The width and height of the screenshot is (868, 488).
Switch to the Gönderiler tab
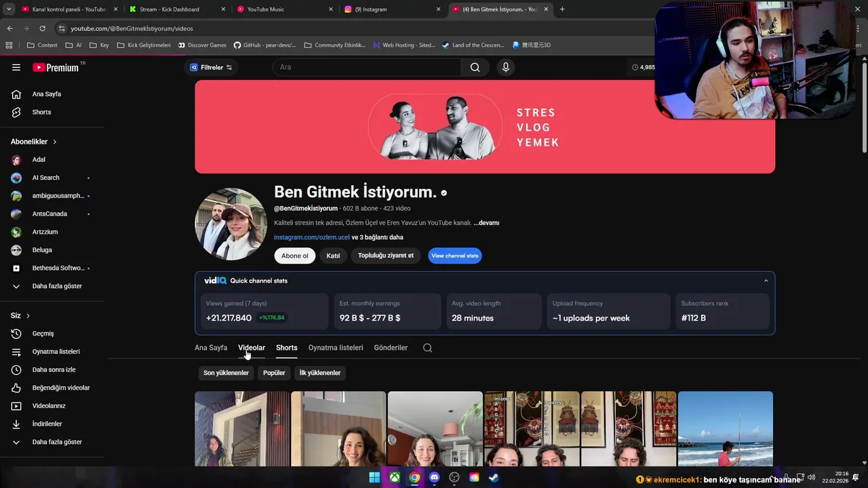(x=391, y=348)
